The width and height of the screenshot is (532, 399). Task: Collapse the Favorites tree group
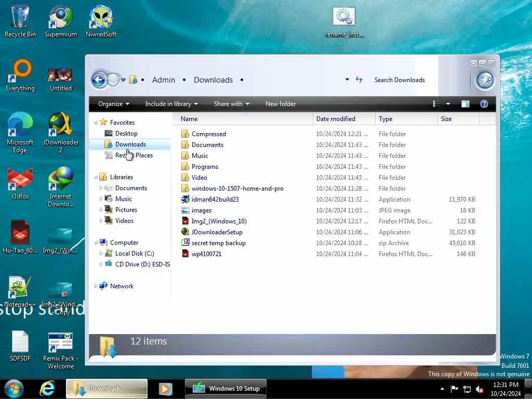[x=96, y=123]
